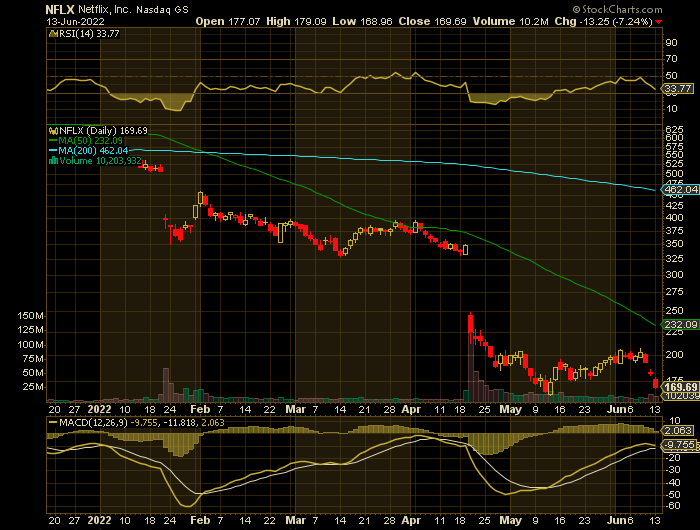Click the NFLX ticker symbol in header
700x530 pixels.
pyautogui.click(x=60, y=9)
